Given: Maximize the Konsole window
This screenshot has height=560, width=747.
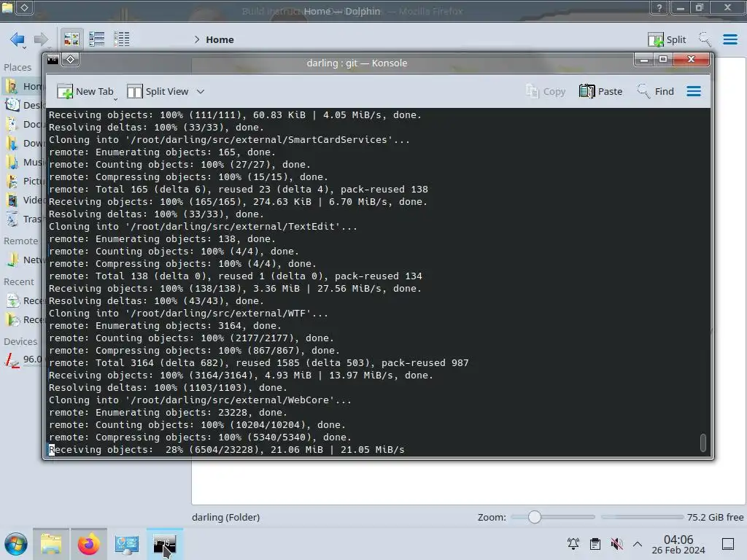Looking at the screenshot, I should 662,60.
